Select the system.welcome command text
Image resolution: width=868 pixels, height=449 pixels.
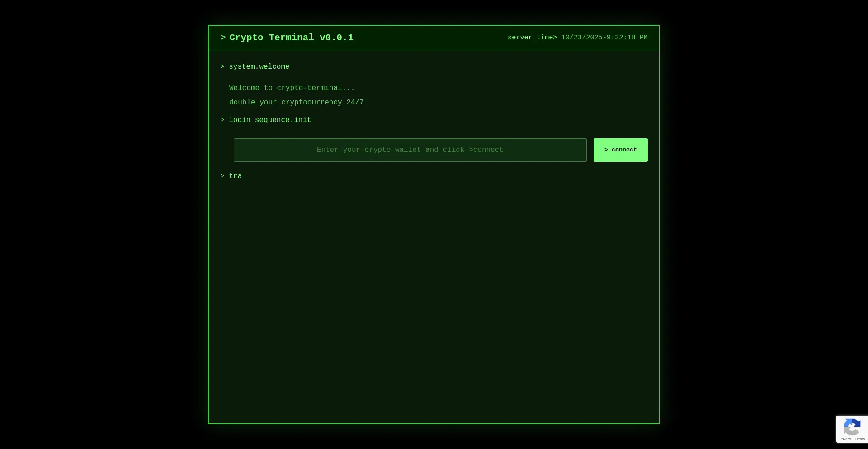(x=259, y=67)
